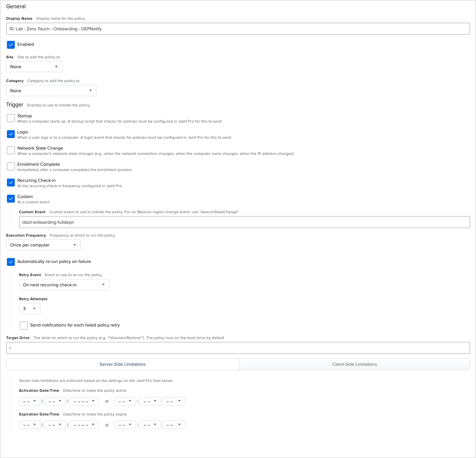Screen dimensions: 476x458
Task: Uncheck the Login trigger checkbox
Action: [11, 134]
